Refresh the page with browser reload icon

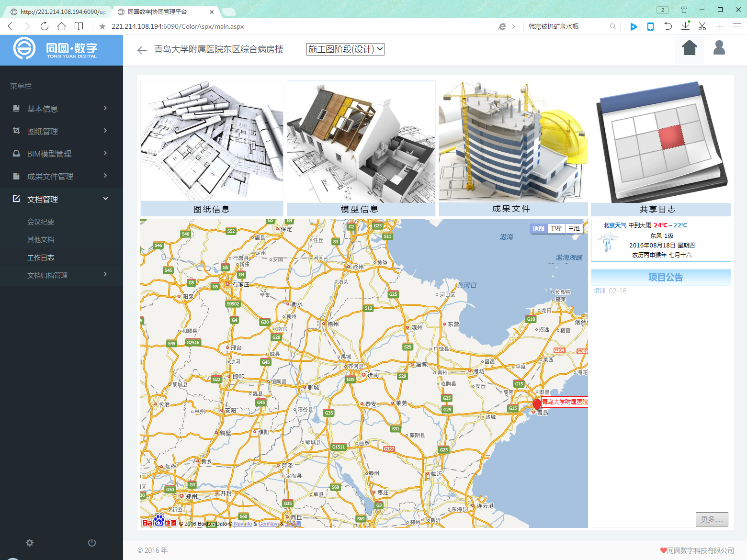point(45,26)
